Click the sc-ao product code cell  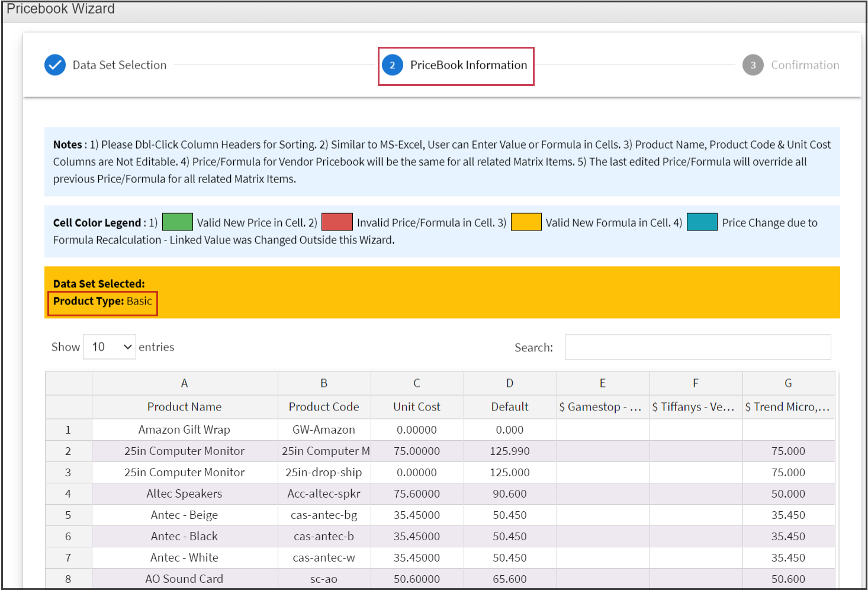pyautogui.click(x=324, y=579)
